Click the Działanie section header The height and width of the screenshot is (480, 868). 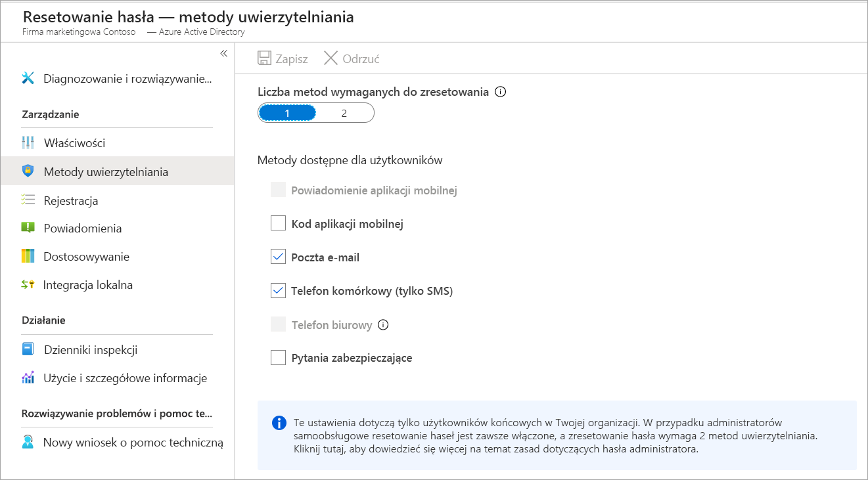43,320
